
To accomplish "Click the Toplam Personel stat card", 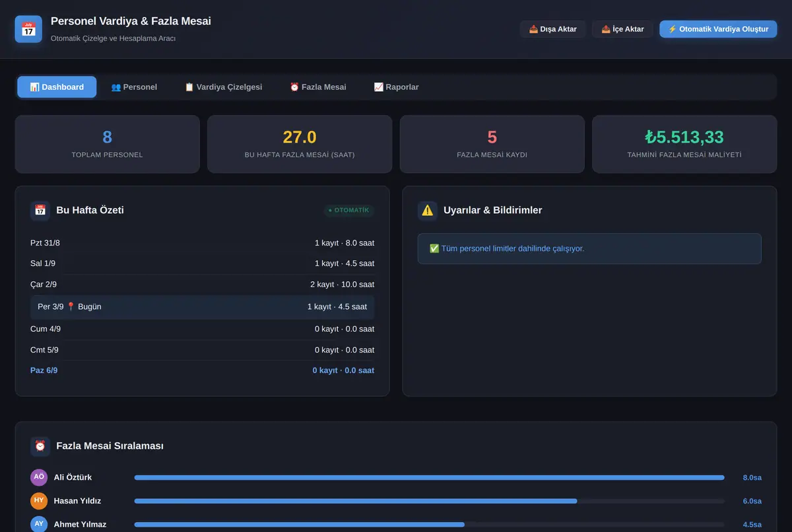I will pos(108,145).
